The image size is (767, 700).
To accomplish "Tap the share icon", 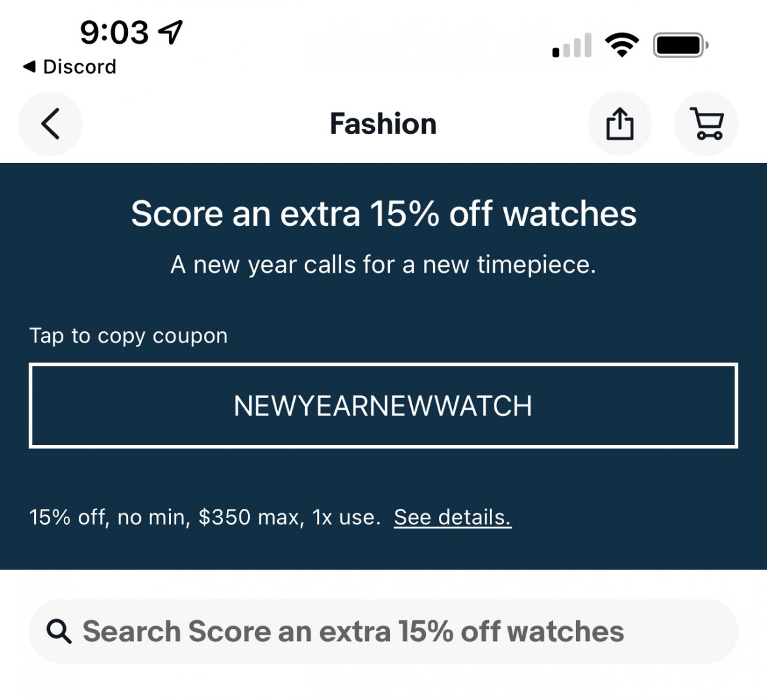I will click(x=620, y=124).
